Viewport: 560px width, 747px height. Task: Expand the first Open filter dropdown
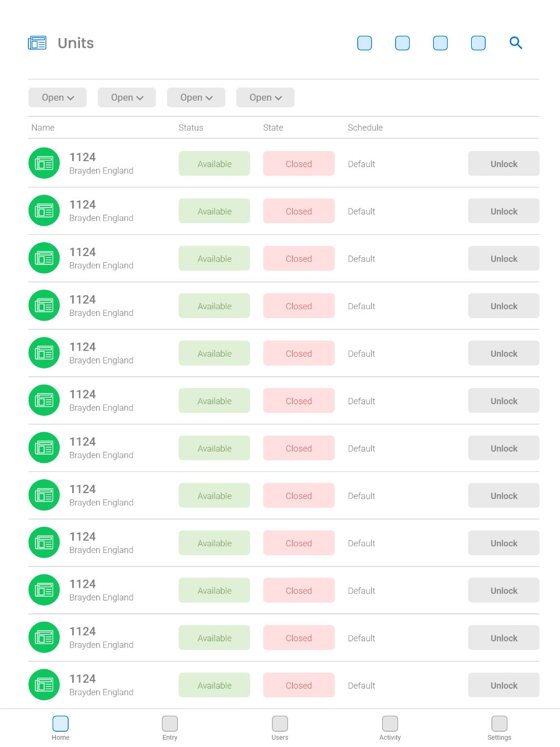click(58, 97)
